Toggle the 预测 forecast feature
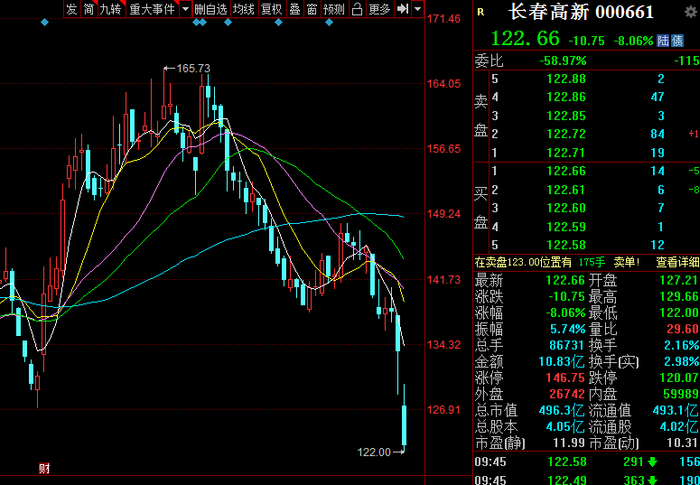Image resolution: width=700 pixels, height=485 pixels. pyautogui.click(x=334, y=9)
